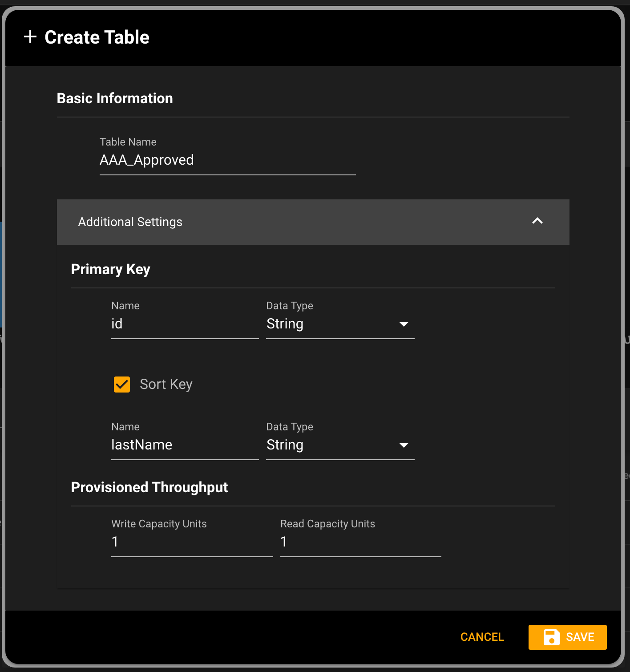The width and height of the screenshot is (630, 672).
Task: Select the sort key String data type field
Action: [340, 445]
